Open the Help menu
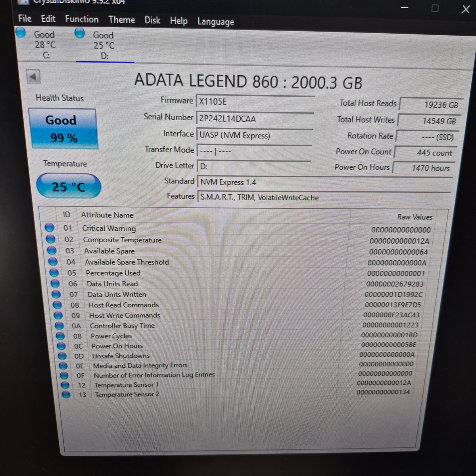 point(178,21)
